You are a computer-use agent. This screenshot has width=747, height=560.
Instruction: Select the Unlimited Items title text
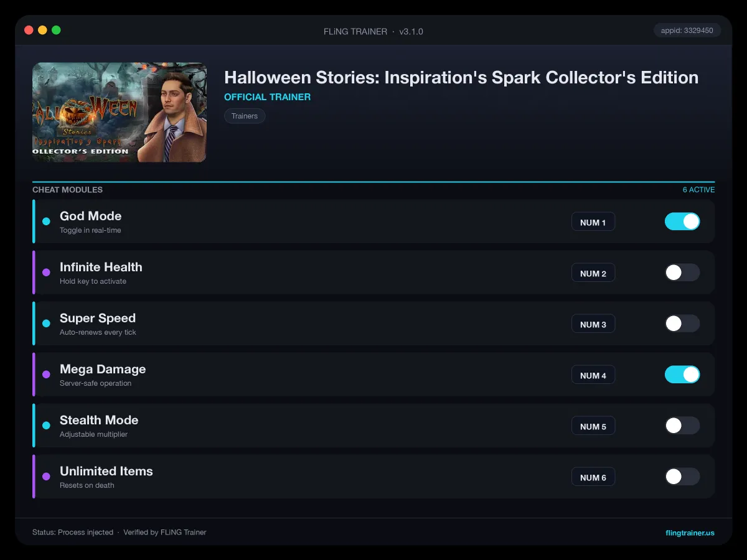pos(106,471)
